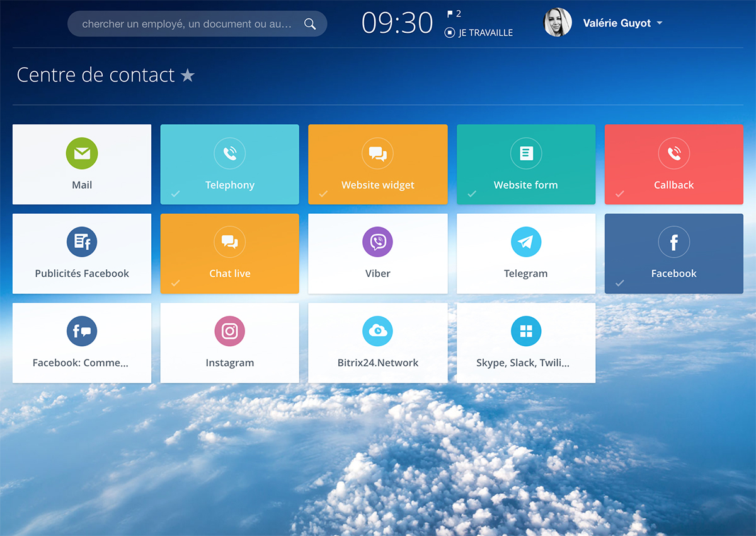Click the magnifying glass search icon

[x=310, y=24]
